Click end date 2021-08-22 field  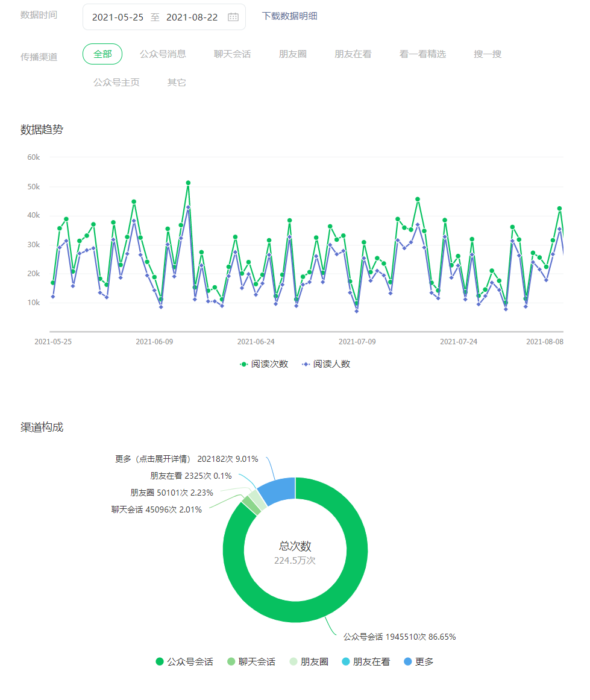(x=192, y=17)
